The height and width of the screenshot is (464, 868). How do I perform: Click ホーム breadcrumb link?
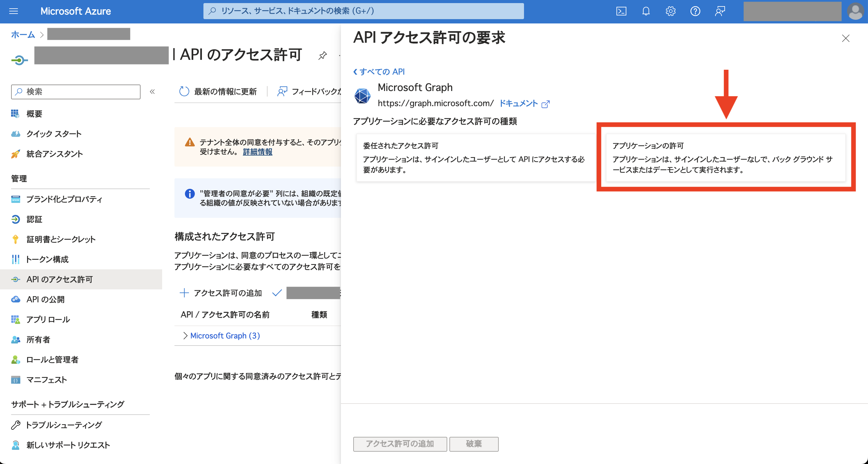(x=23, y=34)
